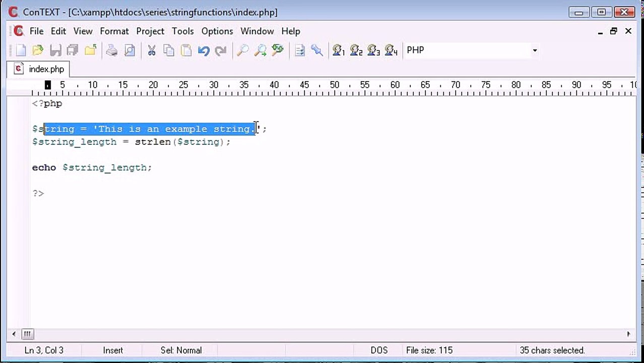
Task: Open the Find dialog
Action: click(x=243, y=50)
